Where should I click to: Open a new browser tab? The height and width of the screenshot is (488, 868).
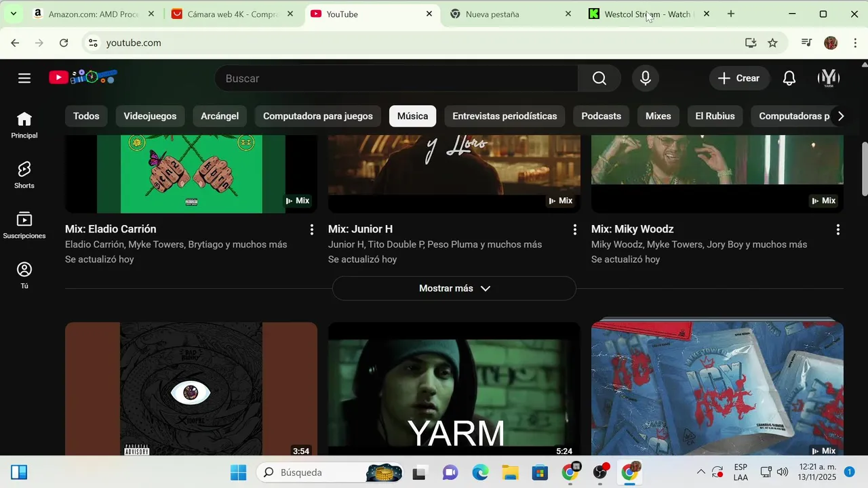click(731, 14)
